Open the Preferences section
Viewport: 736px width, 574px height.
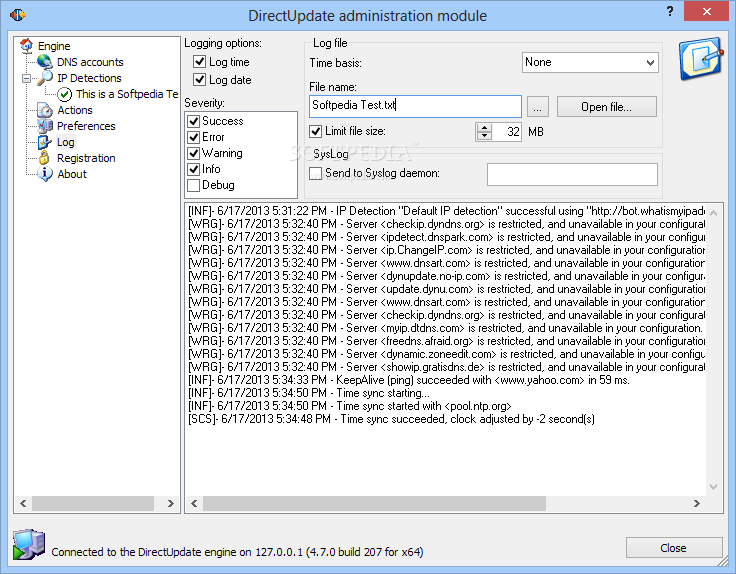click(x=86, y=126)
